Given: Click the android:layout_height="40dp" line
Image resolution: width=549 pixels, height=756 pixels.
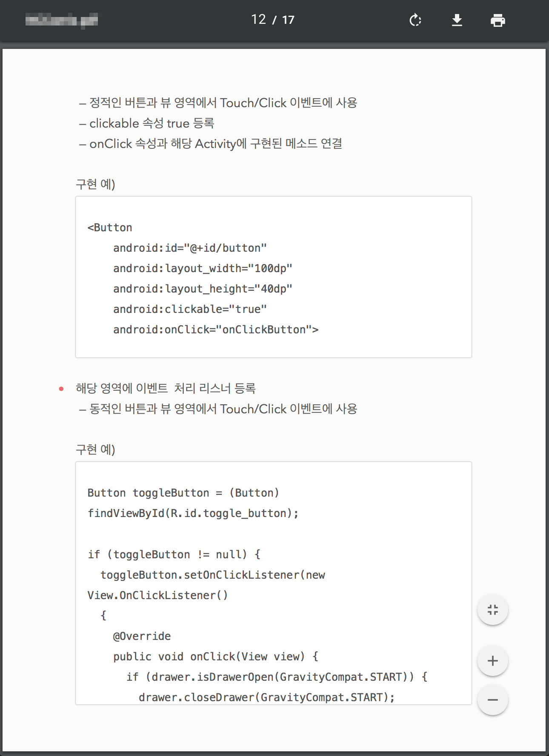Looking at the screenshot, I should [x=203, y=289].
